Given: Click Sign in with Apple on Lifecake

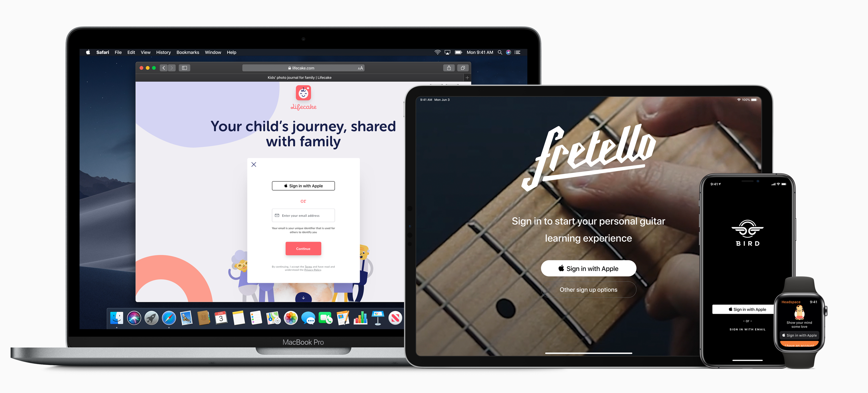Looking at the screenshot, I should [x=303, y=185].
